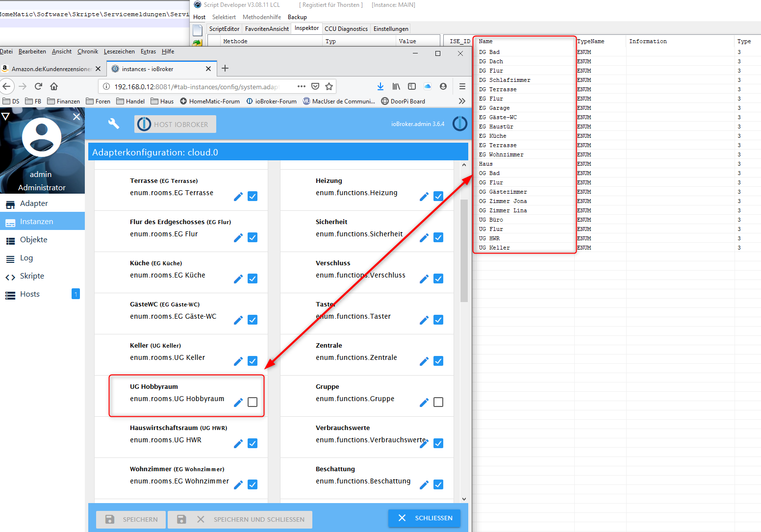Screen dimensions: 761x532
Task: Click the browser address bar
Action: coord(196,87)
